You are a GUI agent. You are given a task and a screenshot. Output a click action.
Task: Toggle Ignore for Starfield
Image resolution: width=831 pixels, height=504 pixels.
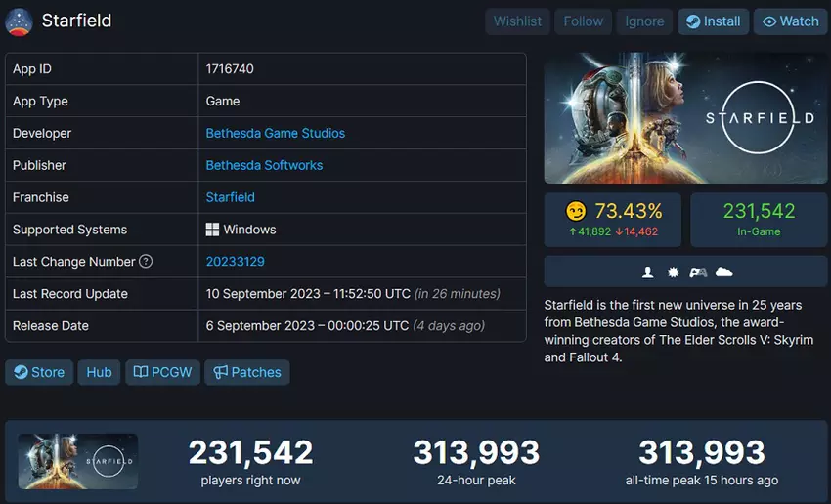[x=644, y=21]
